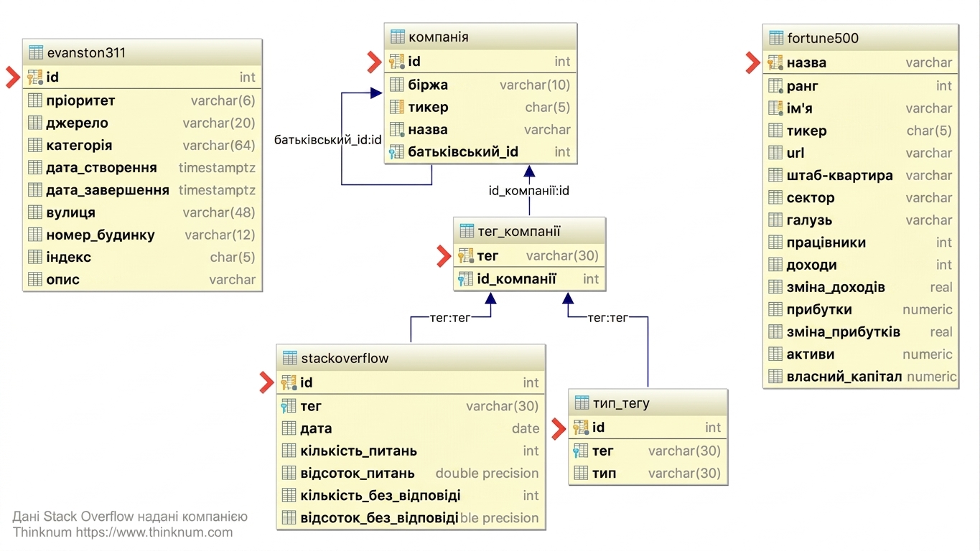Click the column icon beside активи
Image resolution: width=980 pixels, height=551 pixels.
pyautogui.click(x=775, y=354)
